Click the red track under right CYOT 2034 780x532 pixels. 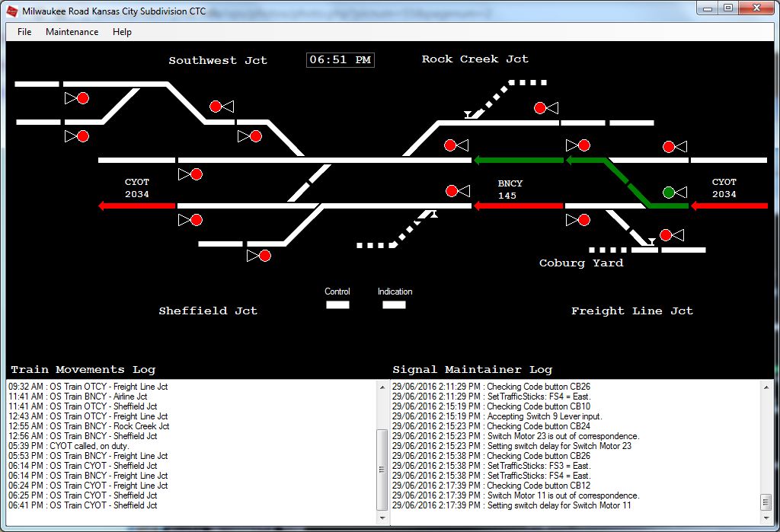tap(729, 205)
